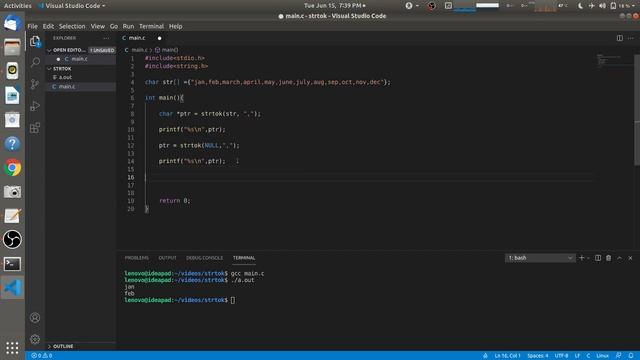Create a new terminal with plus icon
This screenshot has width=640, height=360.
coord(582,258)
